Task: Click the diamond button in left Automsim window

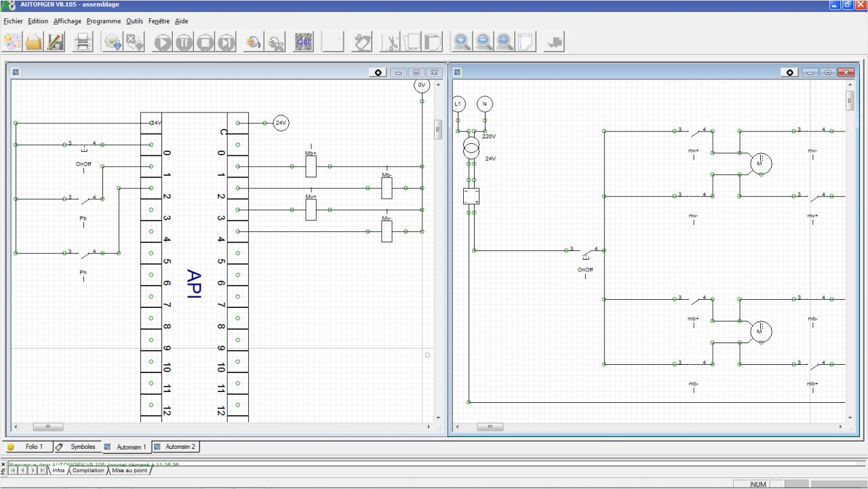Action: pyautogui.click(x=378, y=72)
